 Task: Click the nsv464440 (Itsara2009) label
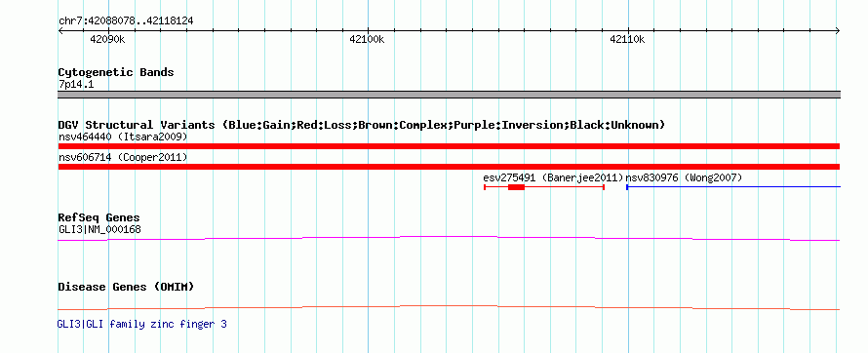coord(123,137)
